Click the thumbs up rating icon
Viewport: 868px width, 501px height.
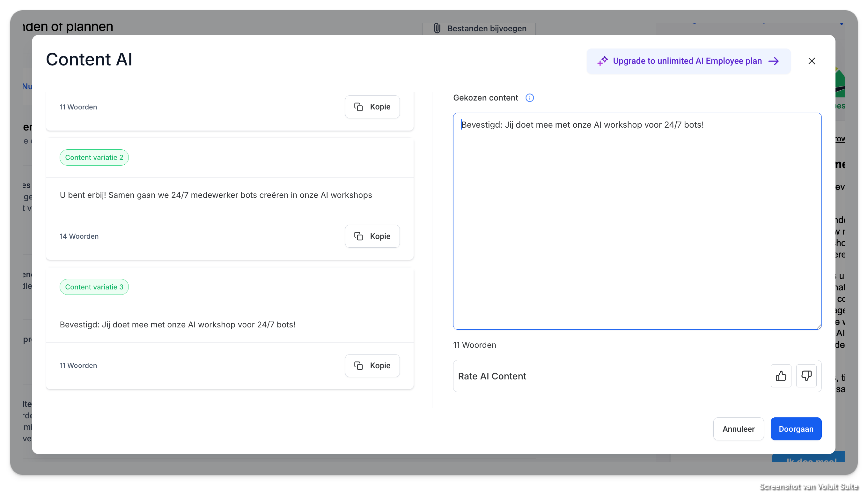coord(781,376)
